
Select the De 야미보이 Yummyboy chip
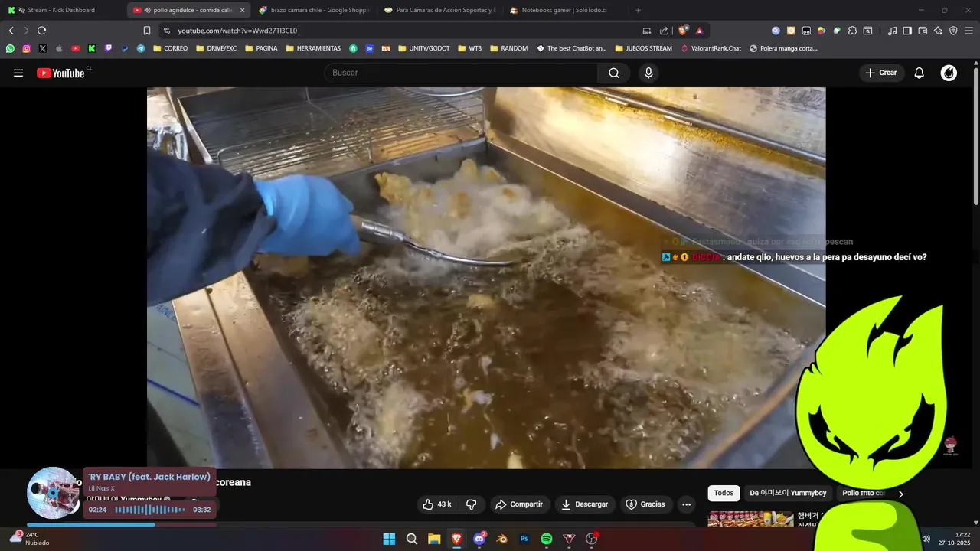(788, 493)
